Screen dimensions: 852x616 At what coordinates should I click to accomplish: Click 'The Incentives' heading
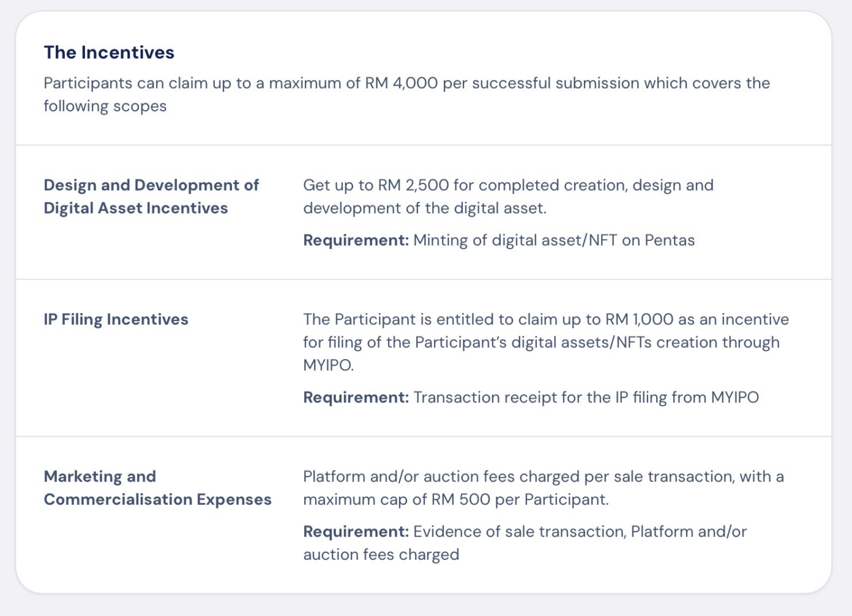point(109,53)
